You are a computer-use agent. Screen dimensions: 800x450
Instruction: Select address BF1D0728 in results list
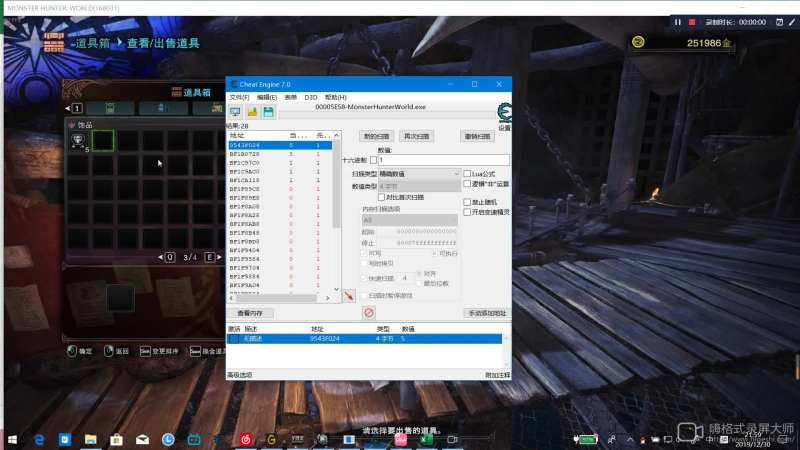click(280, 154)
